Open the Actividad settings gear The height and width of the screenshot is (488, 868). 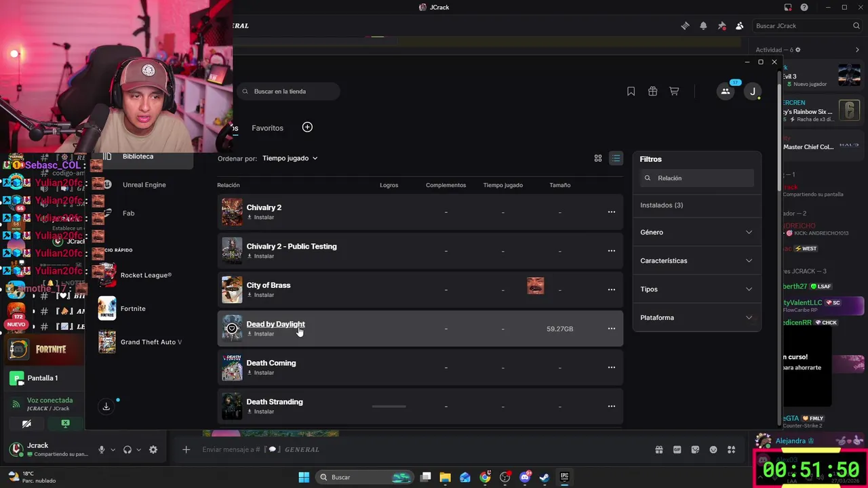(x=797, y=49)
